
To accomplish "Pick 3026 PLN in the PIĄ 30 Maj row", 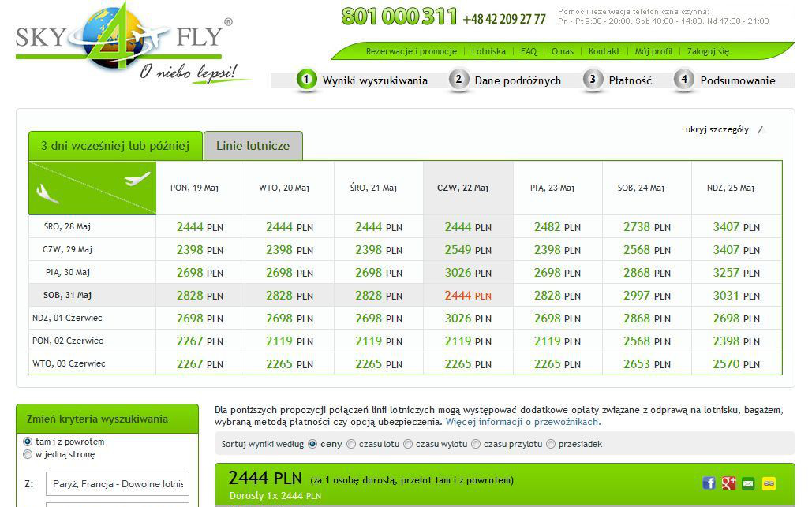I will pos(468,273).
